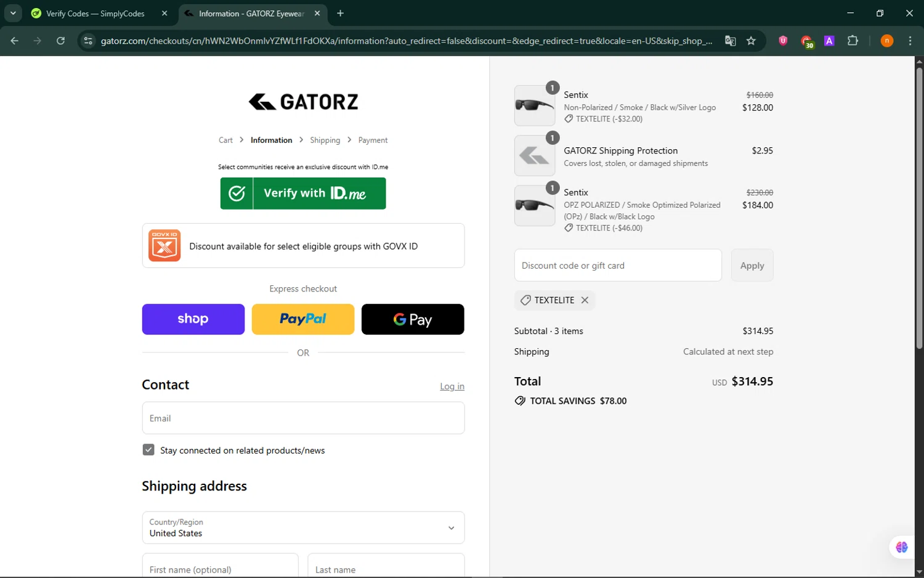
Task: Click the TOTAL SAVINGS $78.00 text
Action: pos(578,401)
